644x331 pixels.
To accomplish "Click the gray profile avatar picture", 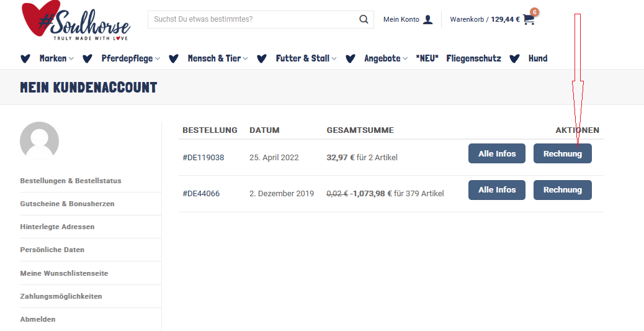I will (x=40, y=140).
